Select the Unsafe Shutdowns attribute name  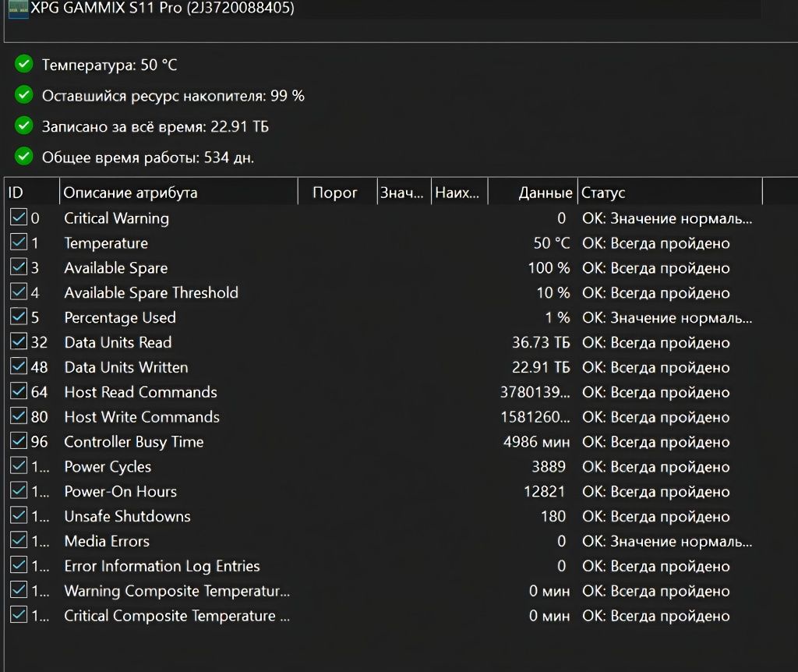127,516
